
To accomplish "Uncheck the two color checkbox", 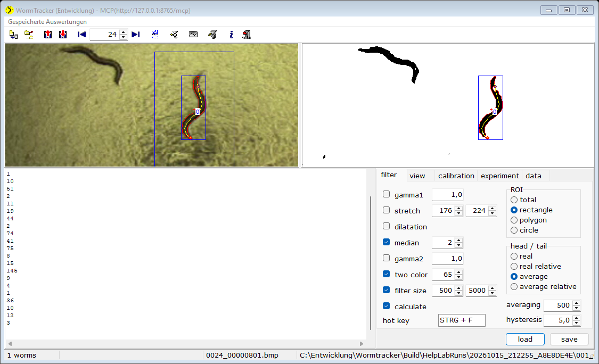I will [386, 274].
